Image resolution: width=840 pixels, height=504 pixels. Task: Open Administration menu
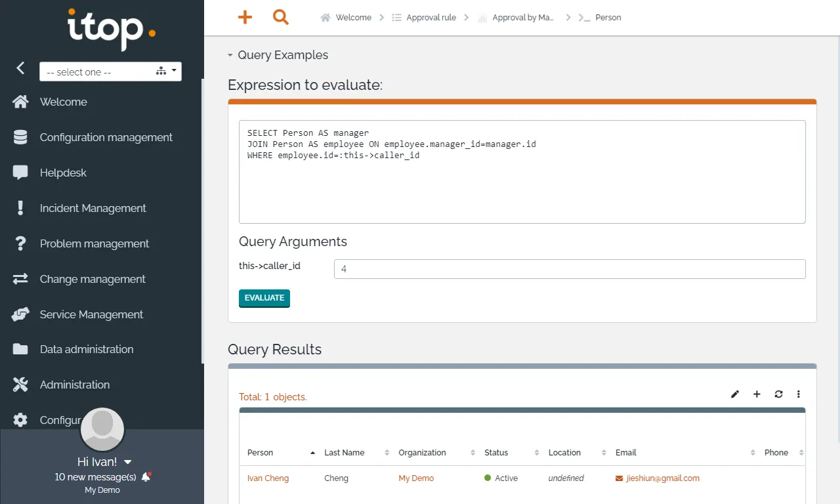(75, 385)
